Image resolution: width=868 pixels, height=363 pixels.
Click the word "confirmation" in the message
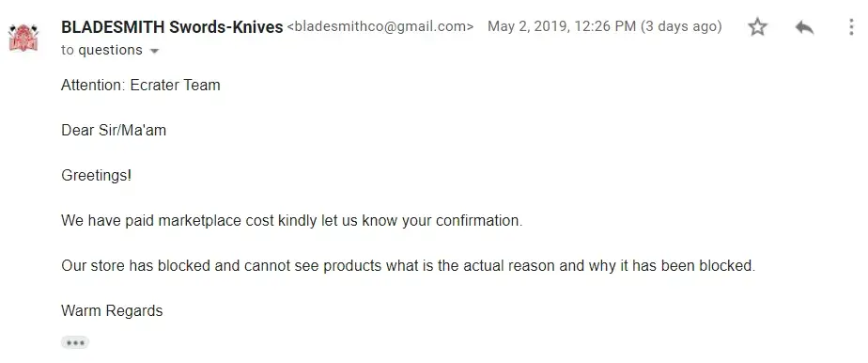coord(477,221)
